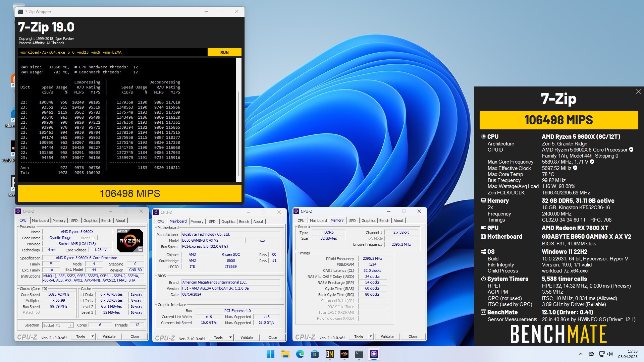Open Microsoft Store from the taskbar
The width and height of the screenshot is (644, 362).
click(315, 354)
